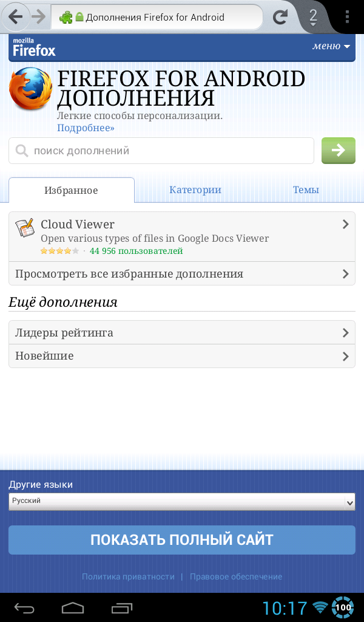Open the Cloud Viewer add-on title
Viewport: 364px width, 622px height.
coord(78,224)
